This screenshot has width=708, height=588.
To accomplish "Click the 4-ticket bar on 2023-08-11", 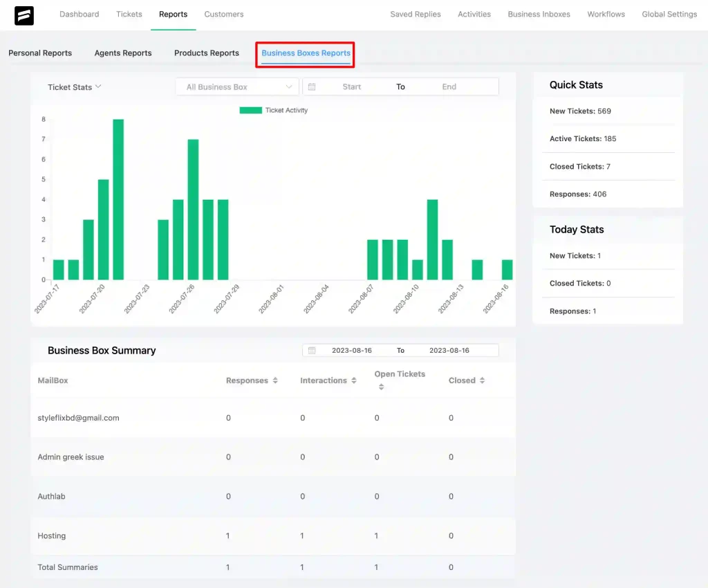I will click(x=432, y=239).
